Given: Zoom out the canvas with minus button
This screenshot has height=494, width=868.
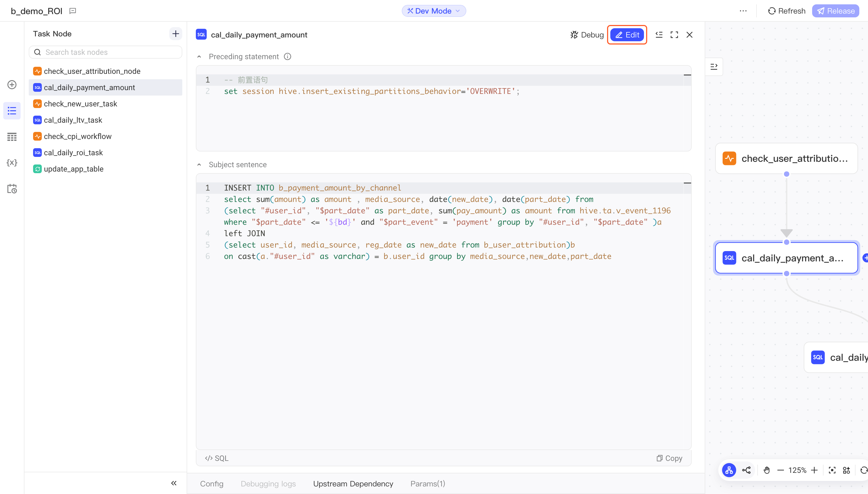Looking at the screenshot, I should [x=781, y=470].
